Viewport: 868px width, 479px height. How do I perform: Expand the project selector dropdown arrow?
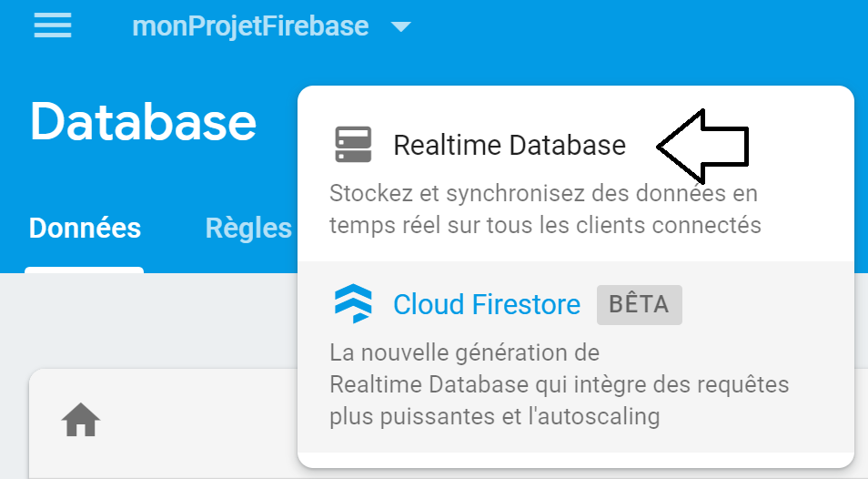[x=400, y=26]
